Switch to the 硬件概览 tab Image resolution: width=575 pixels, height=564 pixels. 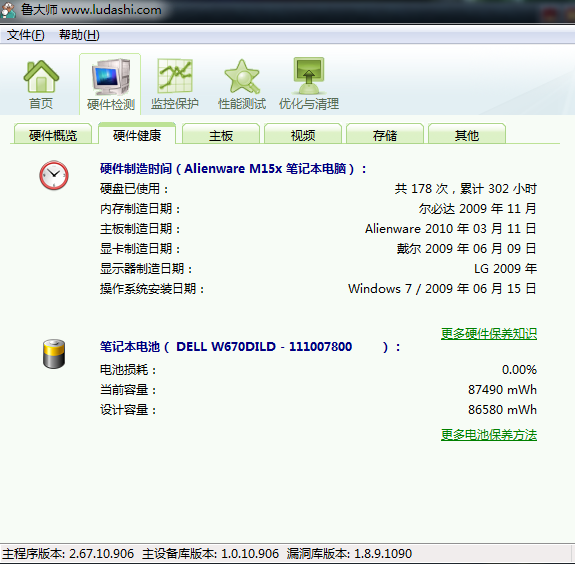(x=53, y=135)
